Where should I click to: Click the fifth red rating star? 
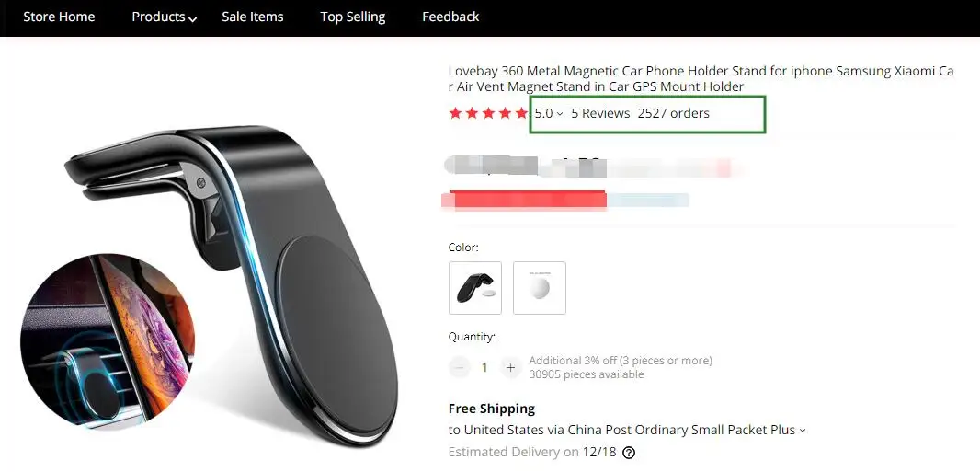click(x=521, y=113)
